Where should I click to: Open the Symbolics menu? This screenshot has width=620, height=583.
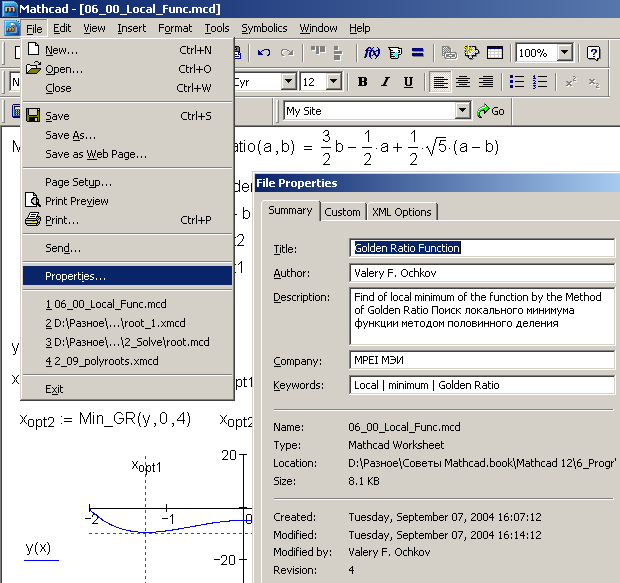coord(264,28)
